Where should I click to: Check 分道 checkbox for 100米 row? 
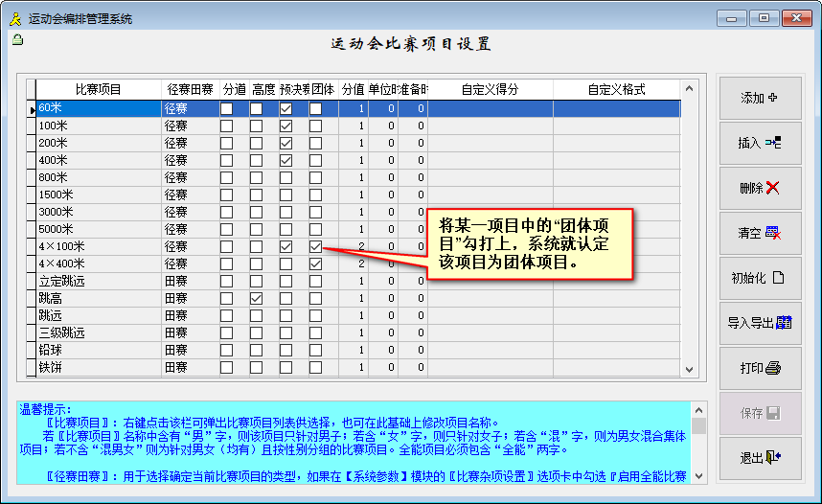click(x=227, y=126)
